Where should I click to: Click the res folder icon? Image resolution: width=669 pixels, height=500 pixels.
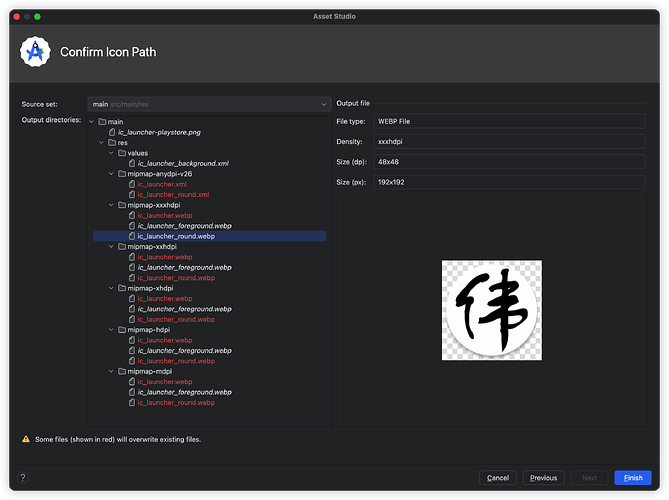click(x=111, y=142)
